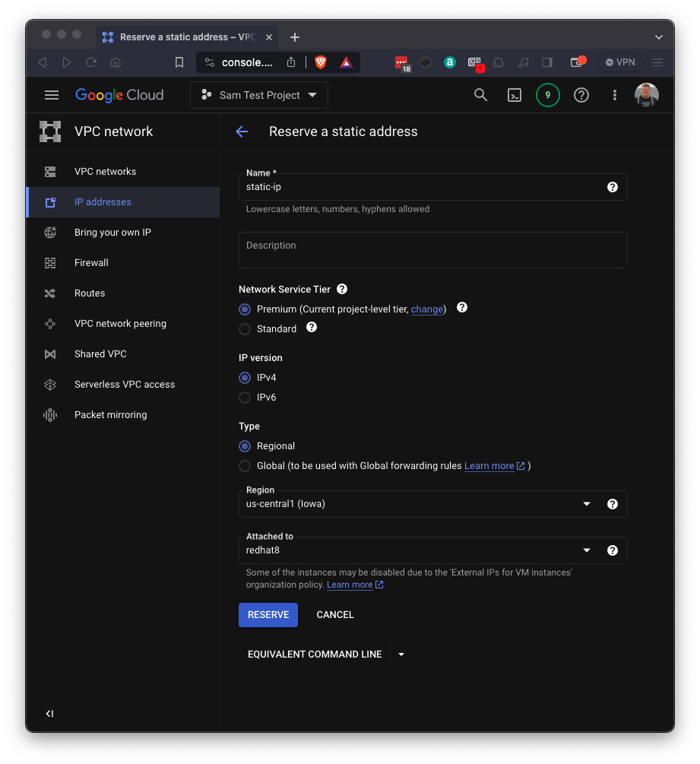This screenshot has width=700, height=764.
Task: Open VPC network peering in sidebar
Action: tap(123, 324)
